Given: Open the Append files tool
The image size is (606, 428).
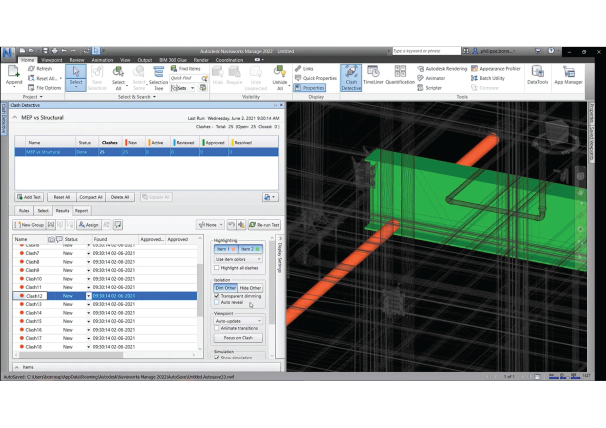Looking at the screenshot, I should pyautogui.click(x=14, y=75).
